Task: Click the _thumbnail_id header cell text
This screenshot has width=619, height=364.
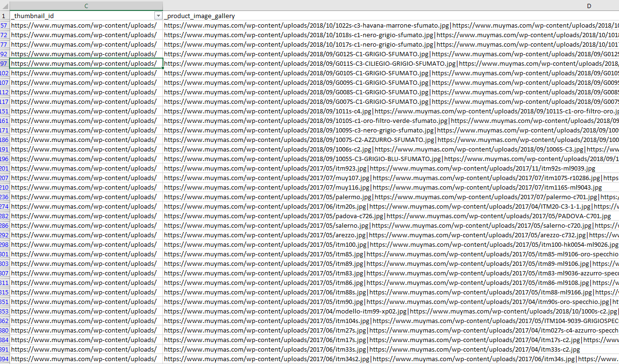Action: [x=32, y=16]
